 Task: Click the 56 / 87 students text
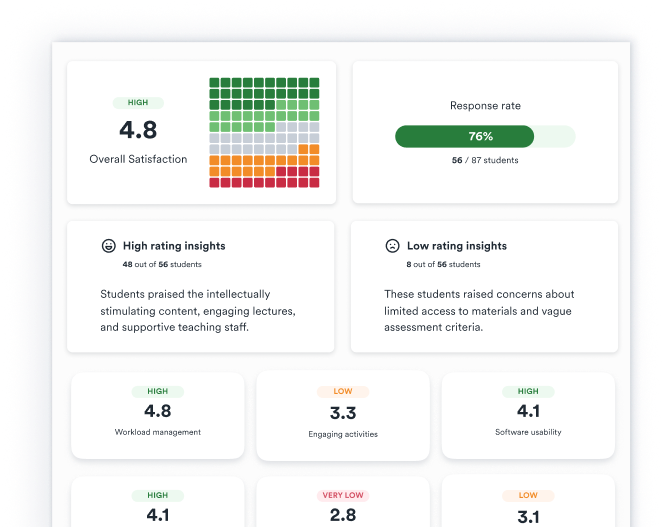point(485,160)
